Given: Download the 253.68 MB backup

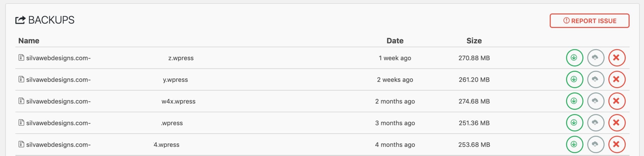Looking at the screenshot, I should [575, 145].
